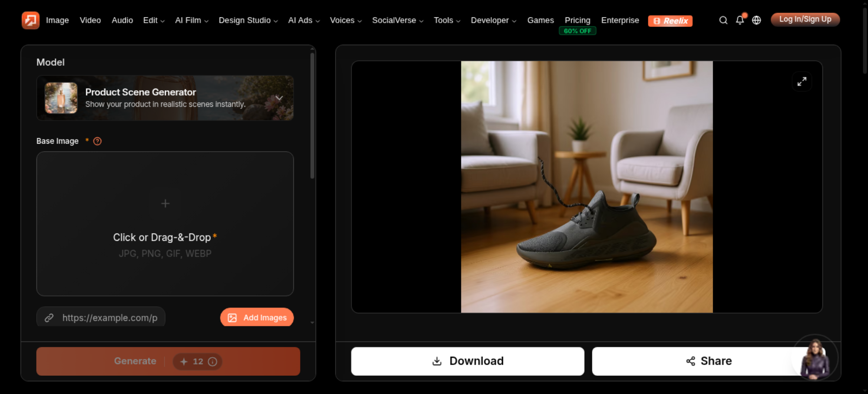Click the Generate button
Screen dimensions: 868x394
tap(168, 361)
